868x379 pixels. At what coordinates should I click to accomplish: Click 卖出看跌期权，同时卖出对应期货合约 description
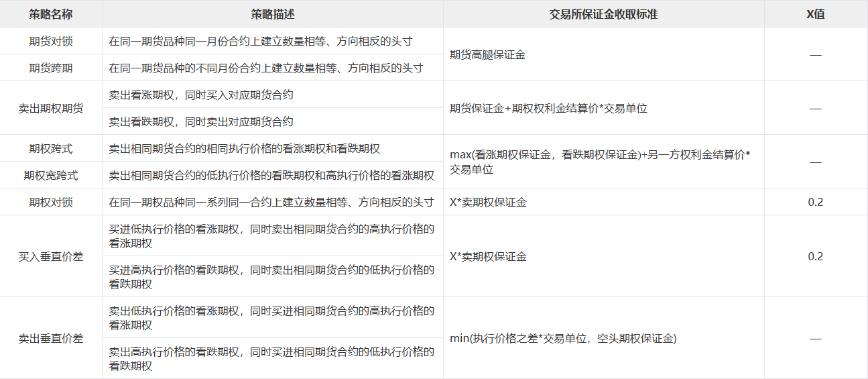[x=273, y=121]
